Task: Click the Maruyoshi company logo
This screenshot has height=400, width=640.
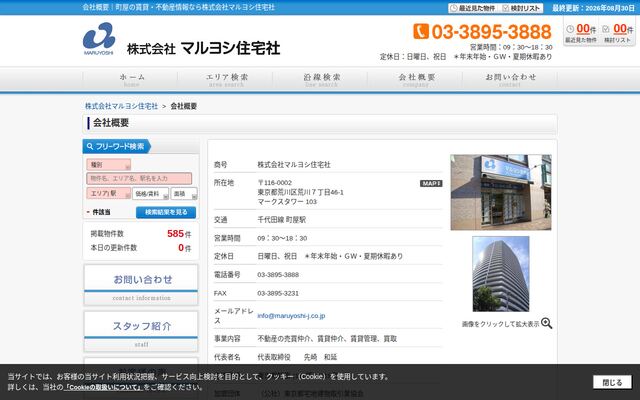Action: pyautogui.click(x=181, y=39)
